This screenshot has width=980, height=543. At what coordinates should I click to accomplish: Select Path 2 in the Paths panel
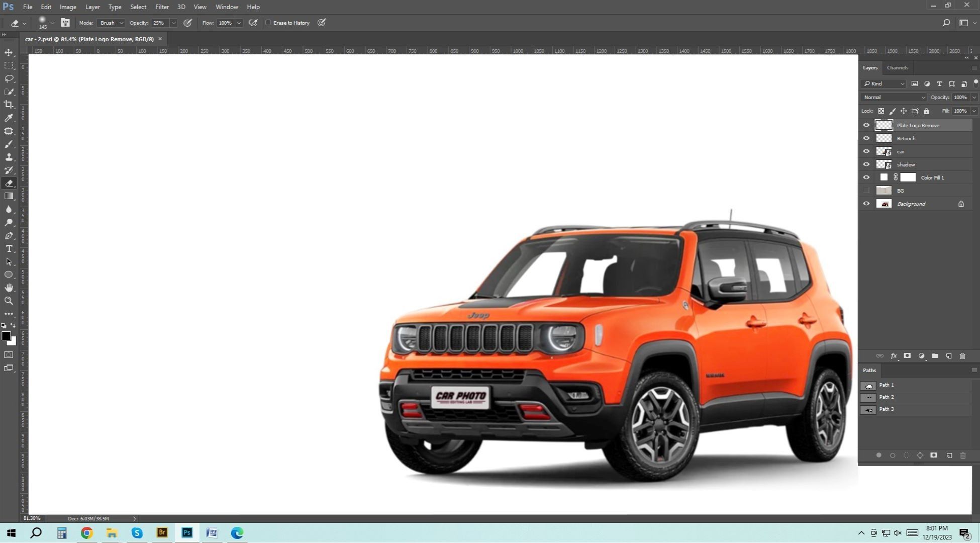pyautogui.click(x=887, y=397)
